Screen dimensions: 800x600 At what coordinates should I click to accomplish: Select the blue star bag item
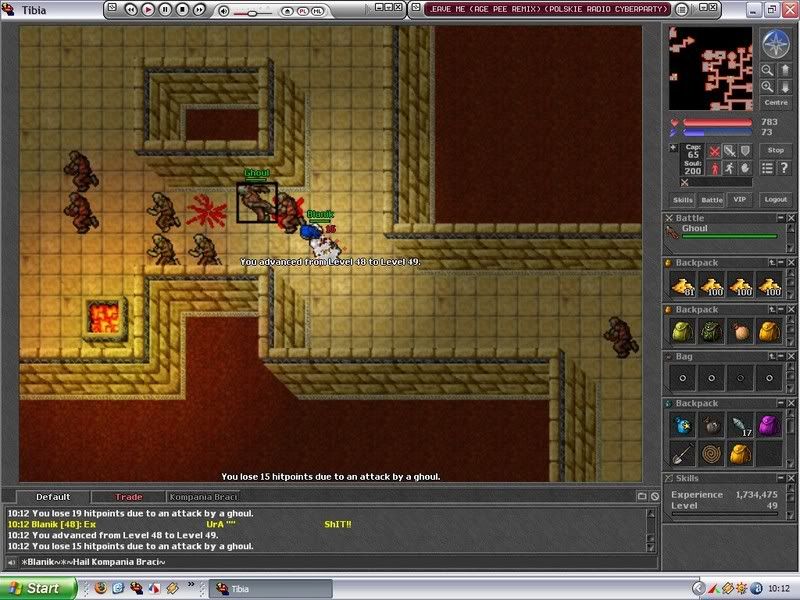[683, 425]
